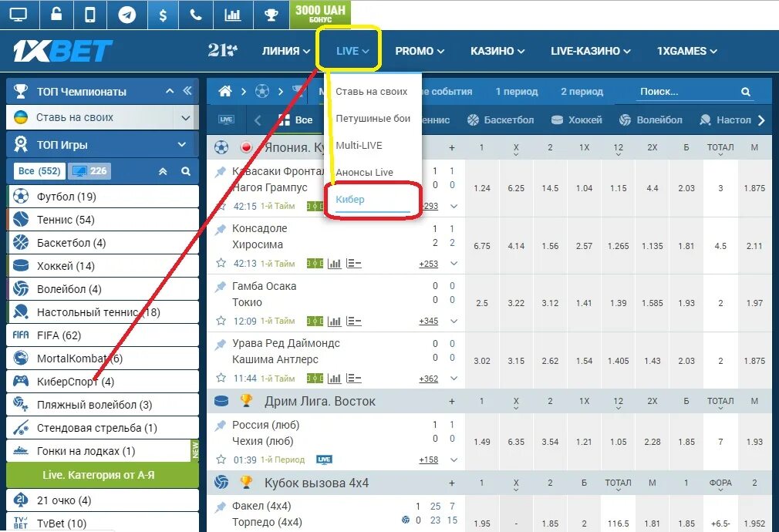779x532 pixels.
Task: Favorite the Россия (люб) match star
Action: (x=221, y=460)
